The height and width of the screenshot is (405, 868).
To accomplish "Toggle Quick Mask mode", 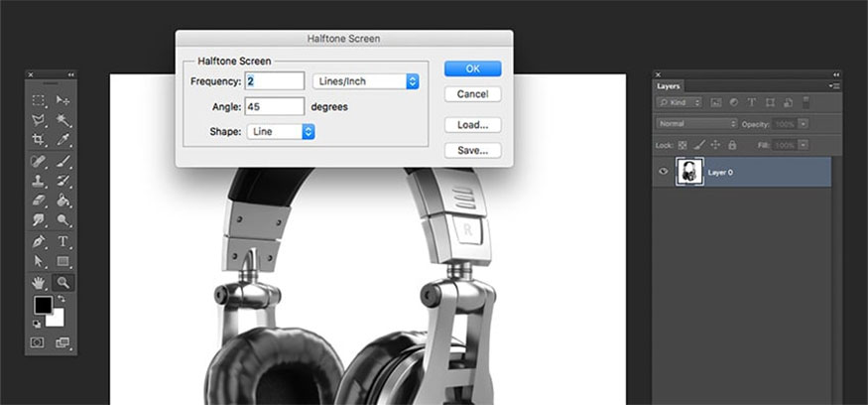I will click(37, 342).
